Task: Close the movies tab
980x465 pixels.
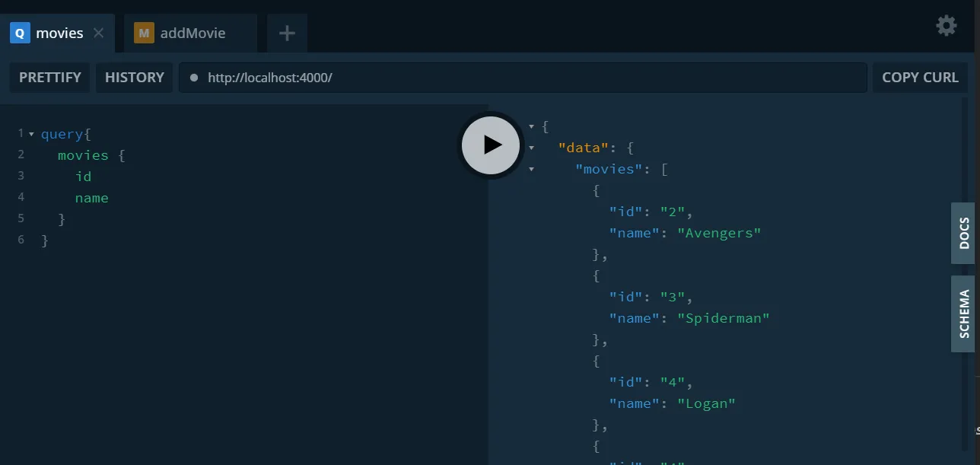Action: (98, 33)
